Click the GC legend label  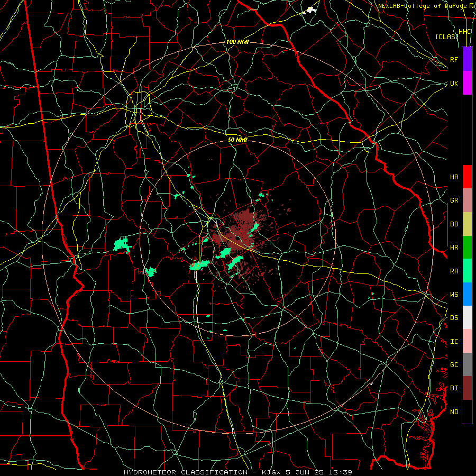454,365
